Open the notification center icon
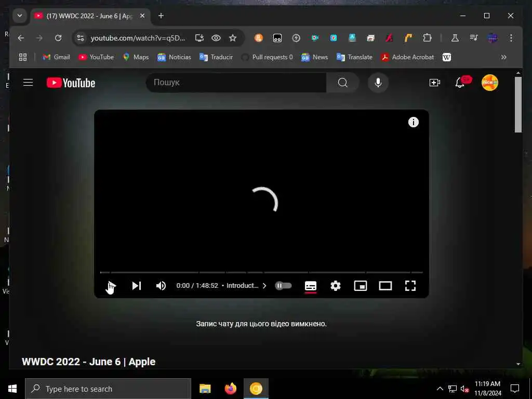Image resolution: width=532 pixels, height=399 pixels. [x=515, y=389]
